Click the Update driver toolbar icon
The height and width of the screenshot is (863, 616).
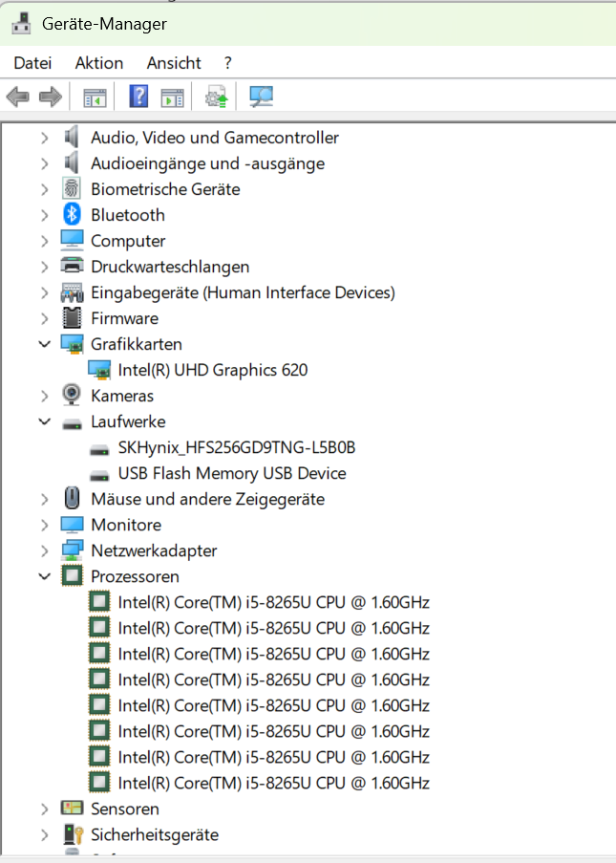point(216,97)
